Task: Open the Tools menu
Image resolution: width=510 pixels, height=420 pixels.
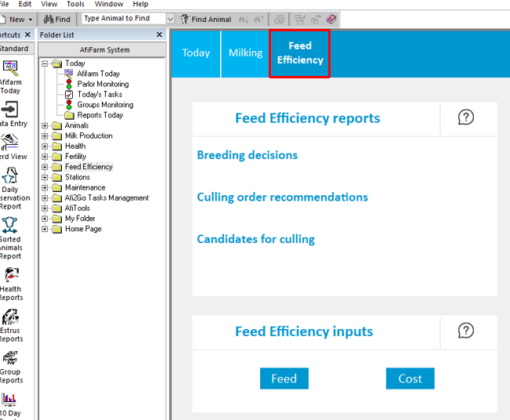Action: 75,4
